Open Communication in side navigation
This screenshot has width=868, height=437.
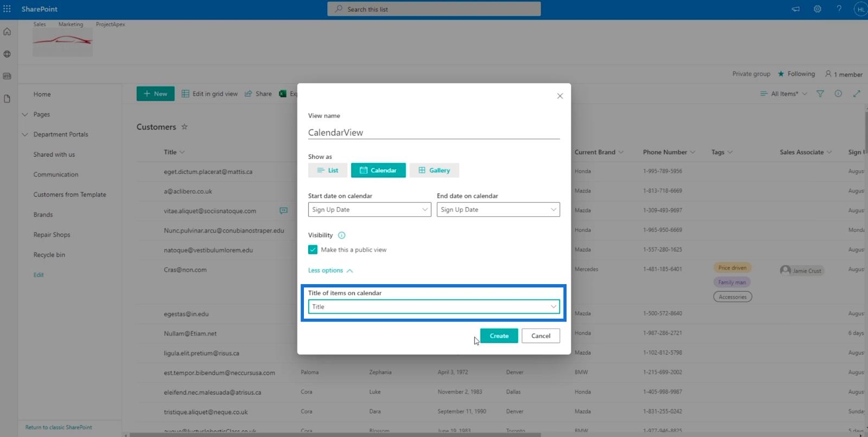coord(56,175)
